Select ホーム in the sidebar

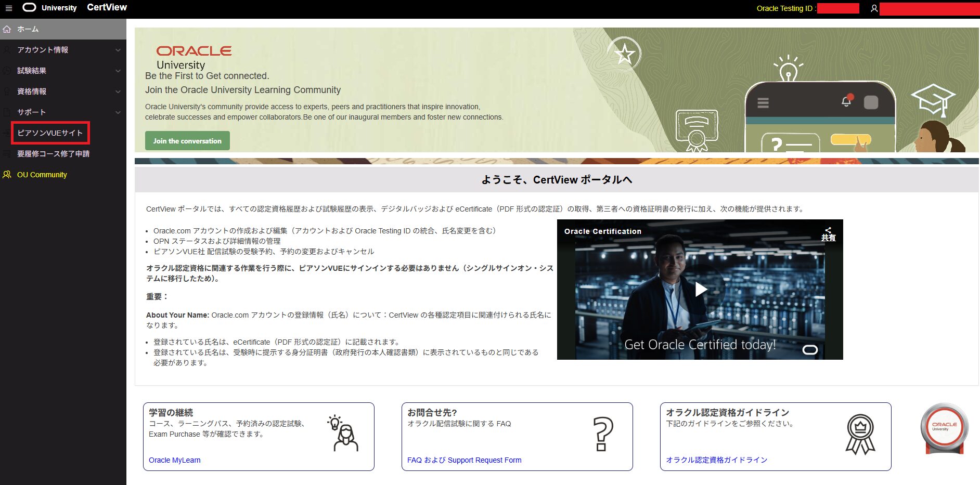[63, 29]
